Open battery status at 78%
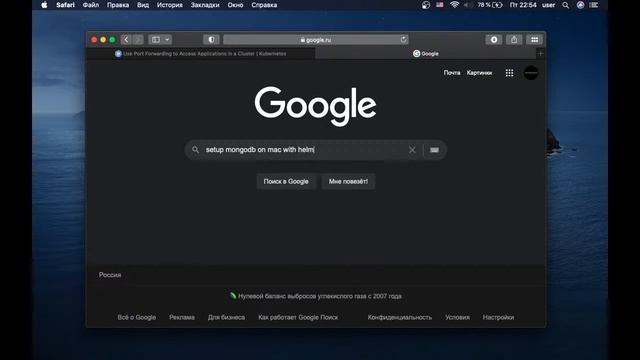 click(489, 5)
